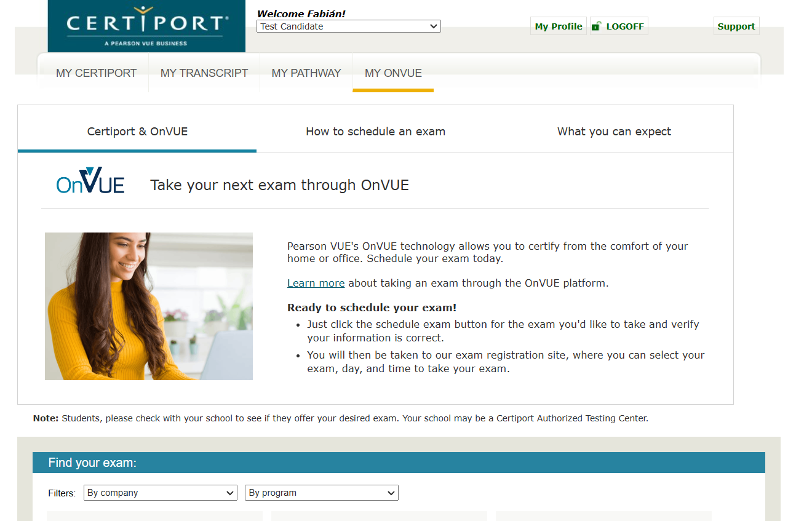Click the Filters: label
812x521 pixels.
62,493
